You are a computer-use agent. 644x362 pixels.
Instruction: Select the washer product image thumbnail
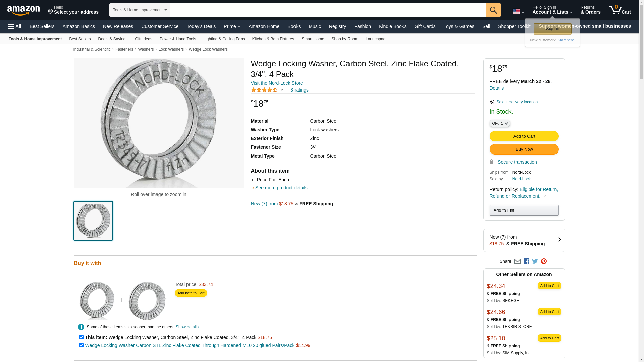[x=93, y=221]
